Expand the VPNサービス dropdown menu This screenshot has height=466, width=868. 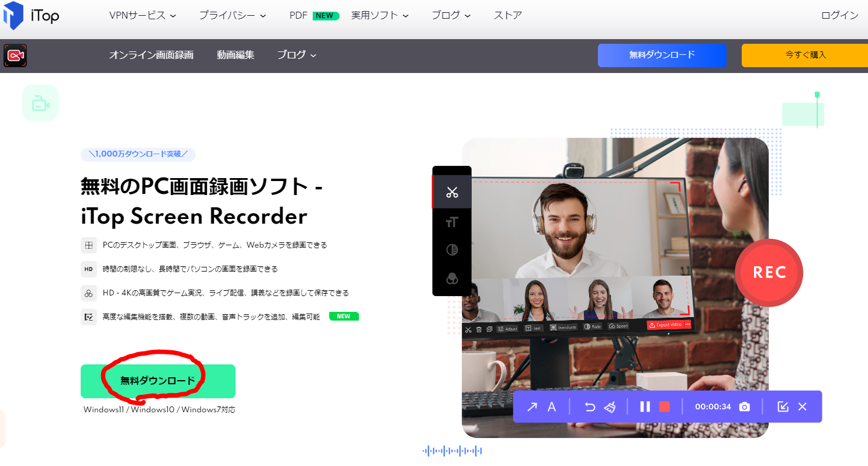143,16
